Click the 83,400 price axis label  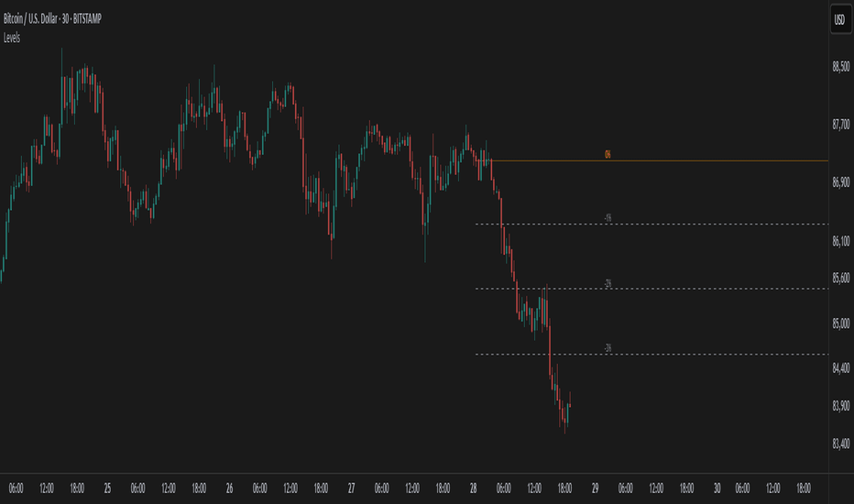[x=841, y=444]
